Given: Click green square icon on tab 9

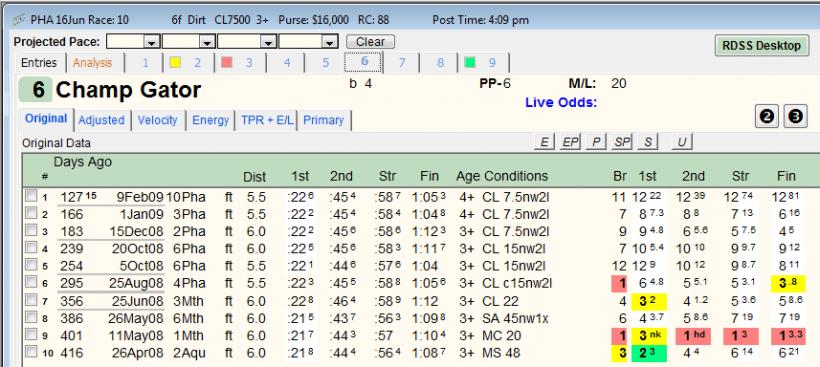Looking at the screenshot, I should click(x=470, y=63).
